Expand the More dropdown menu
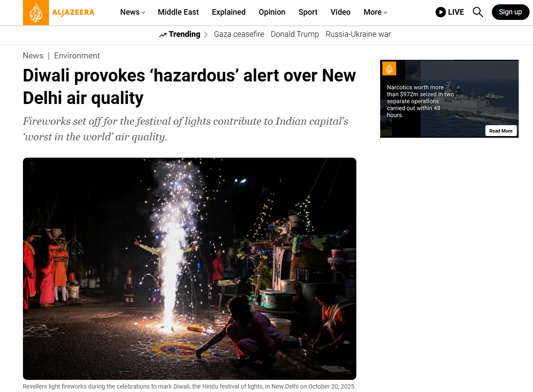Screen dimensions: 533x392 click(375, 12)
